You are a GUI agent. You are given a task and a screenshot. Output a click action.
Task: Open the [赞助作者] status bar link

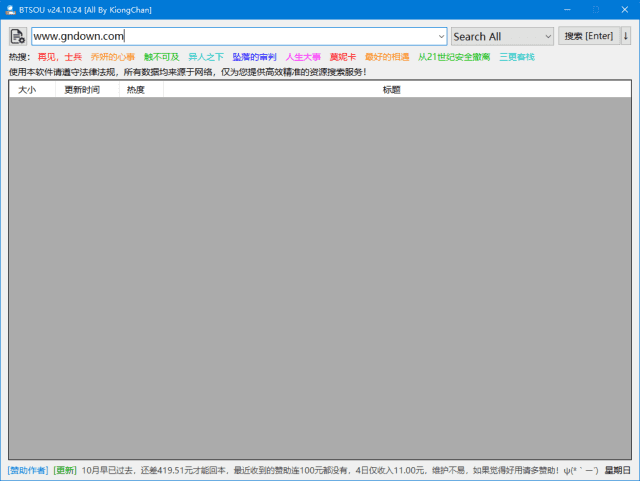tap(28, 470)
